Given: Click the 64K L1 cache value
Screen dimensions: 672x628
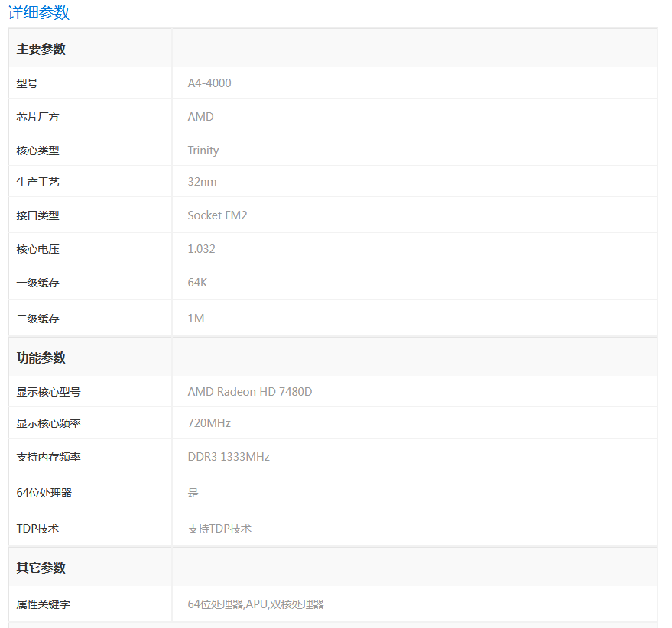Looking at the screenshot, I should point(196,282).
